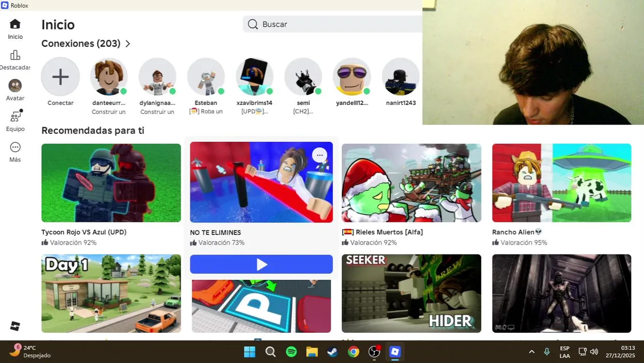The width and height of the screenshot is (644, 363).
Task: Click the Conexiones (203) heading
Action: pyautogui.click(x=81, y=44)
